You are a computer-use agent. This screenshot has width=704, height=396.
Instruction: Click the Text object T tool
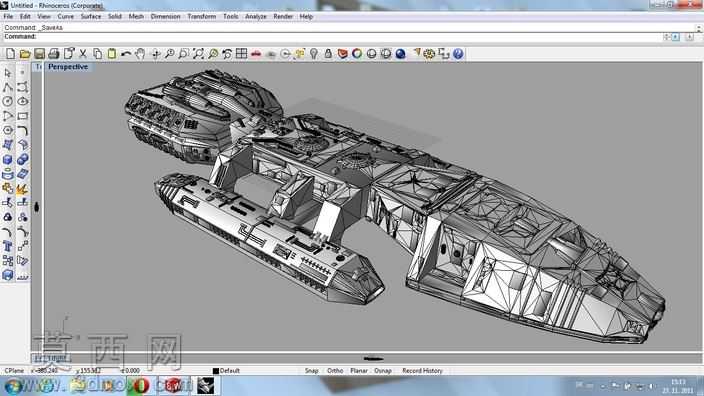point(8,246)
